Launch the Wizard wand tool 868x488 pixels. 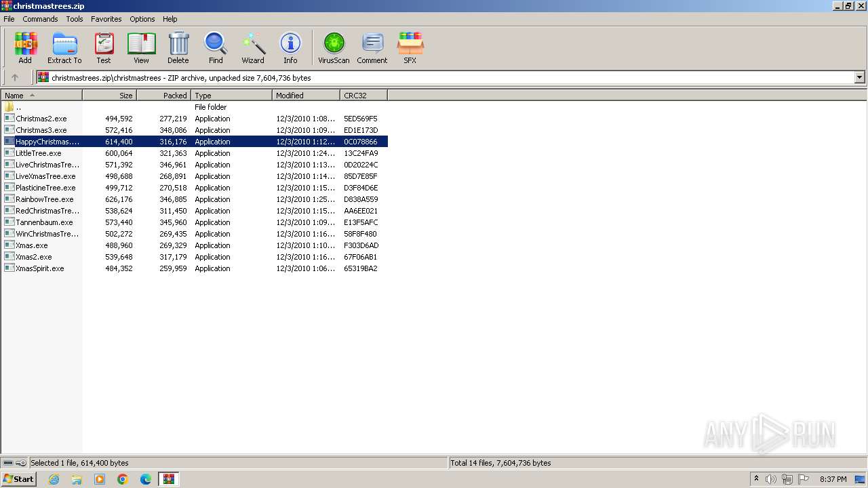[253, 48]
